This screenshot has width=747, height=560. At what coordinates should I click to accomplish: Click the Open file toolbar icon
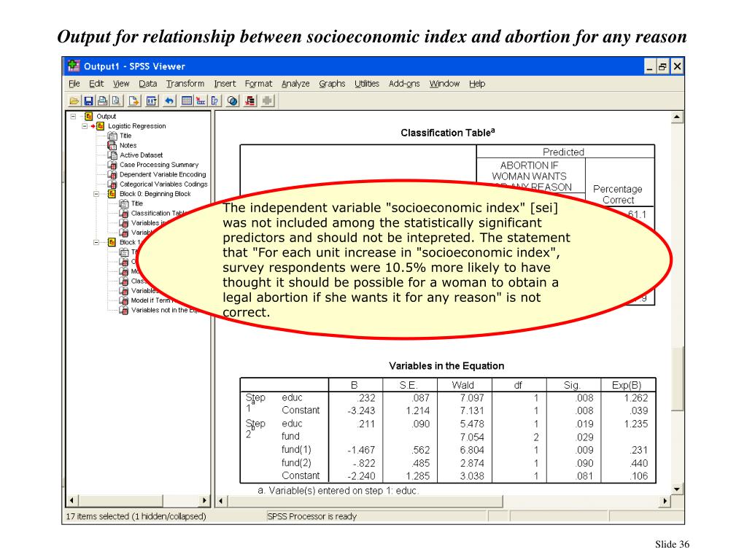tap(74, 101)
